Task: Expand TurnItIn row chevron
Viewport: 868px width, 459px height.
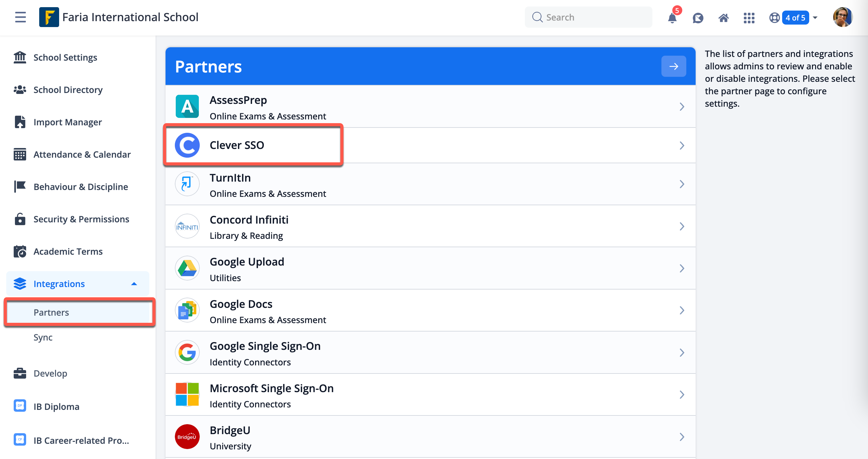Action: (682, 184)
